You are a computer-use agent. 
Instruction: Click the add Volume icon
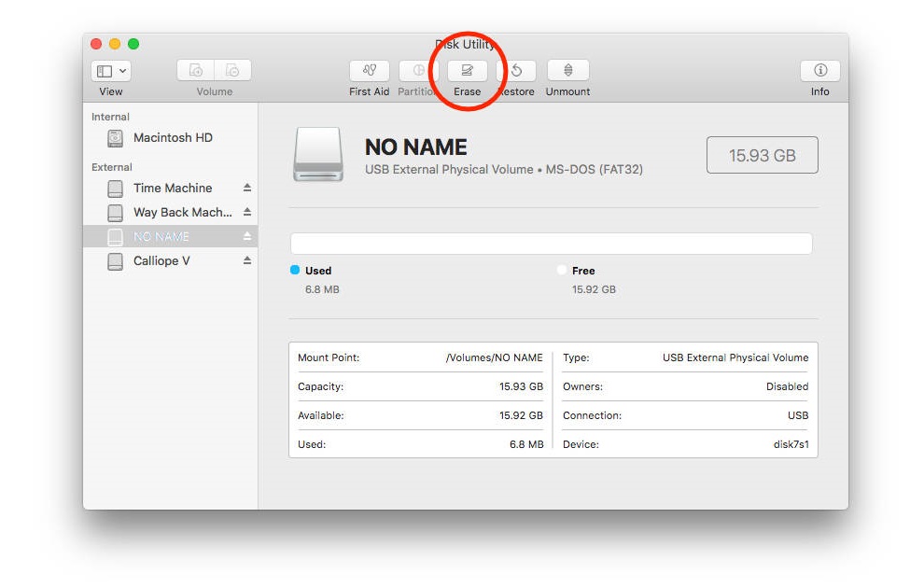tap(194, 70)
